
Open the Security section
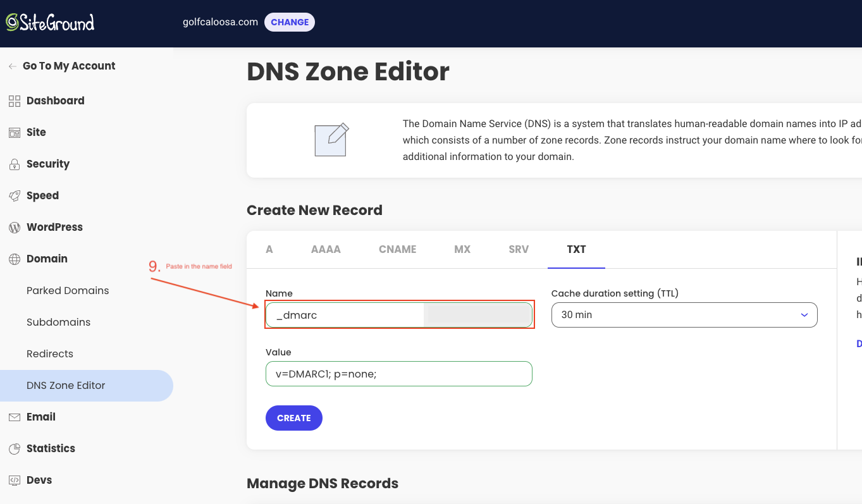[47, 164]
